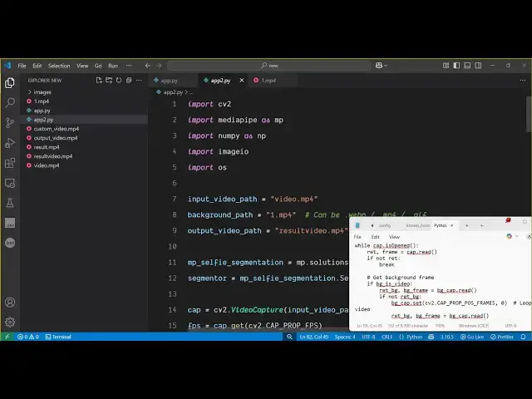Open the Accounts icon in activity bar
Screen dimensions: 532x399
coord(10,302)
